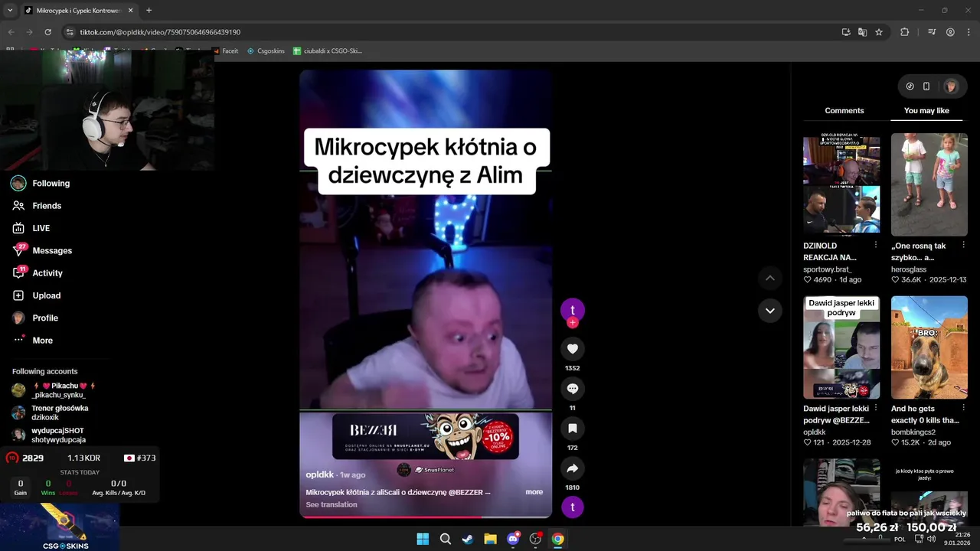Open options menu for DZINOLD REAKCJA video
The image size is (980, 551).
click(x=876, y=245)
